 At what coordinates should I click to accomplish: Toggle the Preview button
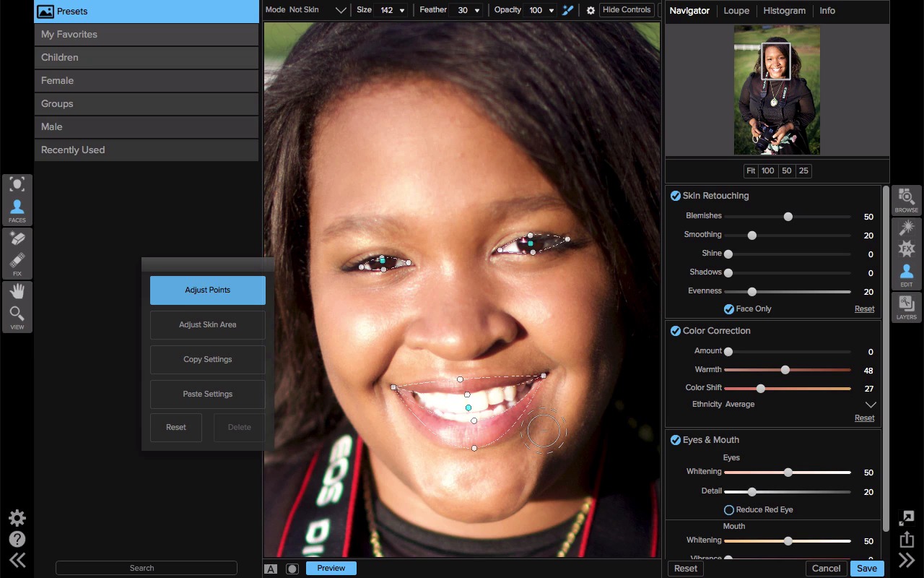(331, 568)
